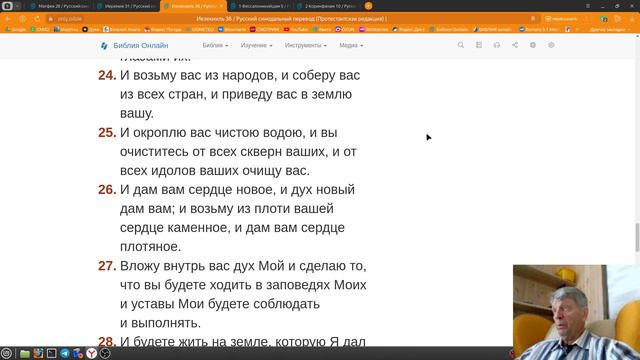Open the Яндекс Диск bookmark
Viewport: 640px width, 360px height.
pyautogui.click(x=409, y=29)
